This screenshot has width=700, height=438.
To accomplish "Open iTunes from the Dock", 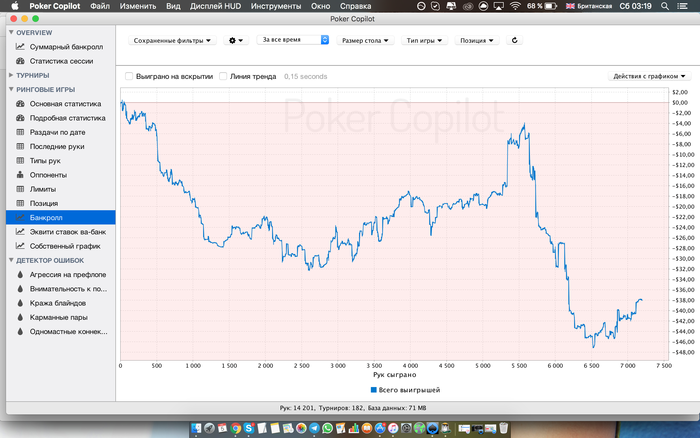I will coord(393,429).
